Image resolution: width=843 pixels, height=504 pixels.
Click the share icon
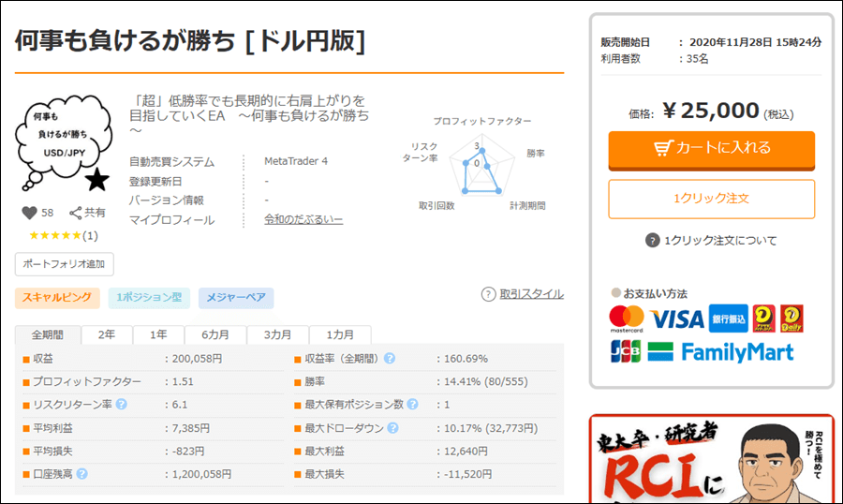click(x=76, y=213)
